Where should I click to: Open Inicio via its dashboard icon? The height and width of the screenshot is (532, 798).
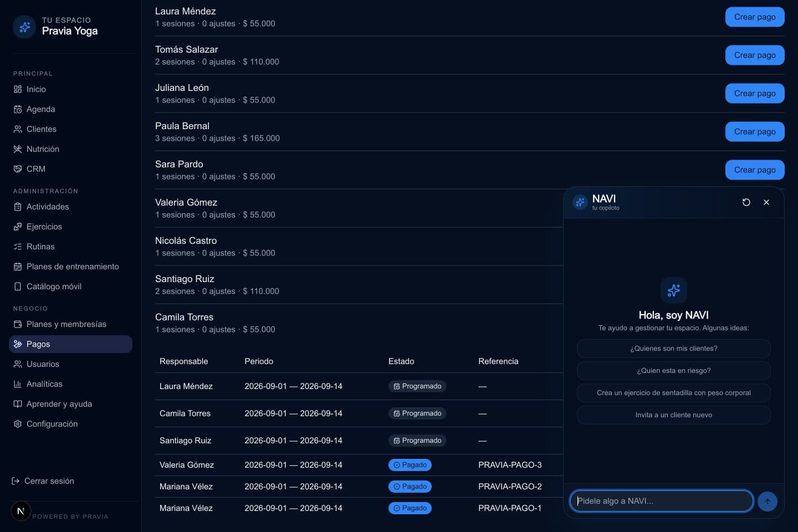tap(18, 89)
